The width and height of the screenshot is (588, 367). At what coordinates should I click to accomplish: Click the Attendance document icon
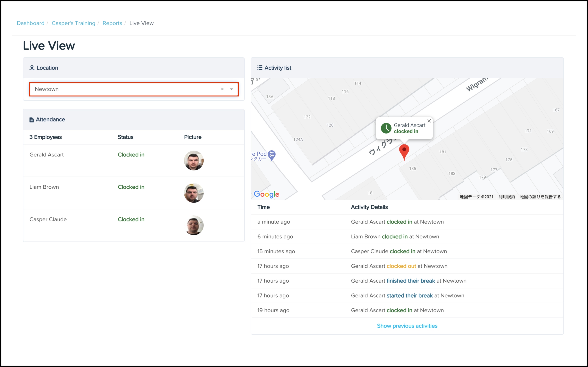[32, 120]
